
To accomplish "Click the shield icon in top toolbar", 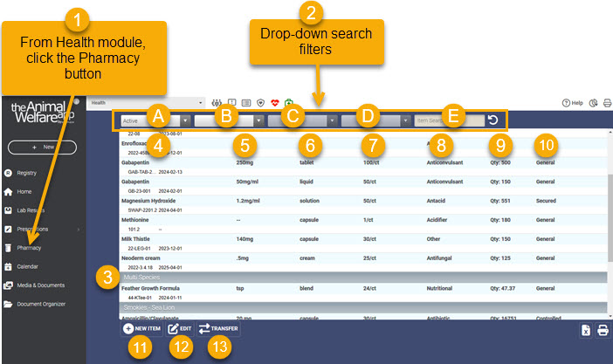I will click(x=260, y=103).
